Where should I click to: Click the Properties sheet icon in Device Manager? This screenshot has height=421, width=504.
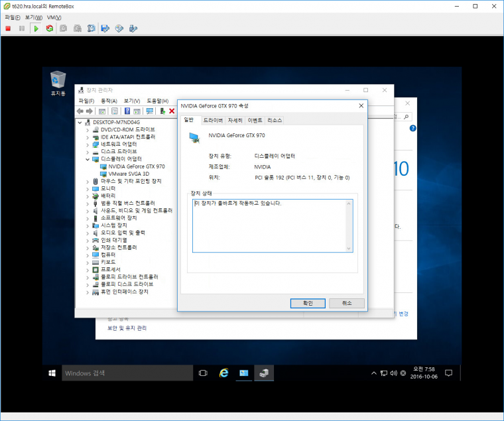click(115, 111)
